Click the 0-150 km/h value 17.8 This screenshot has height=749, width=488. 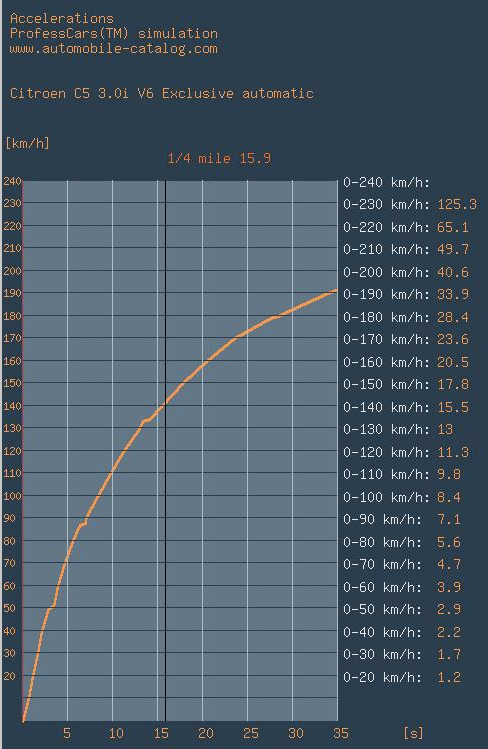tap(453, 385)
